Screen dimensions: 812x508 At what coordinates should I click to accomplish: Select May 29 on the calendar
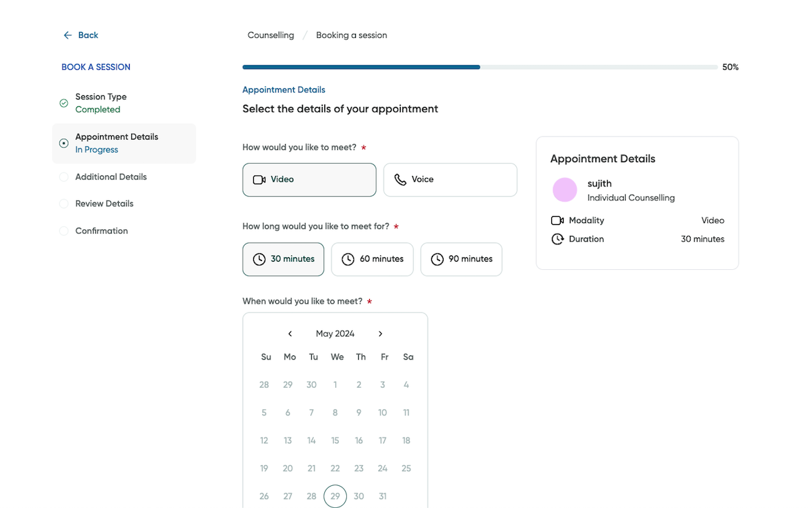(335, 496)
